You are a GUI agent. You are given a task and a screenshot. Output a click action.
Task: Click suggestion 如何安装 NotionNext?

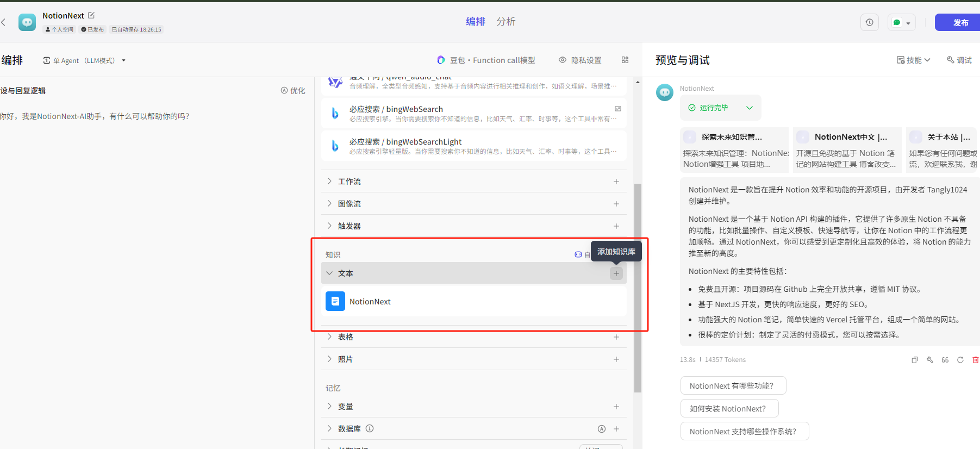point(729,408)
